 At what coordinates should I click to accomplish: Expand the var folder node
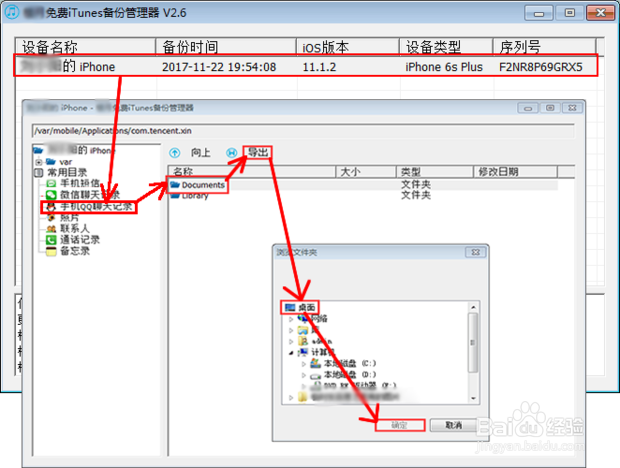click(39, 162)
